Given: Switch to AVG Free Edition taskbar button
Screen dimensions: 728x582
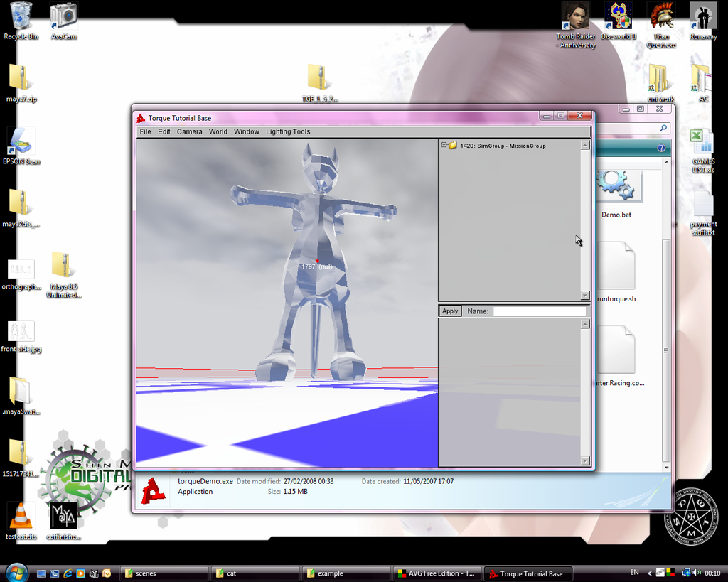Looking at the screenshot, I should (x=436, y=573).
